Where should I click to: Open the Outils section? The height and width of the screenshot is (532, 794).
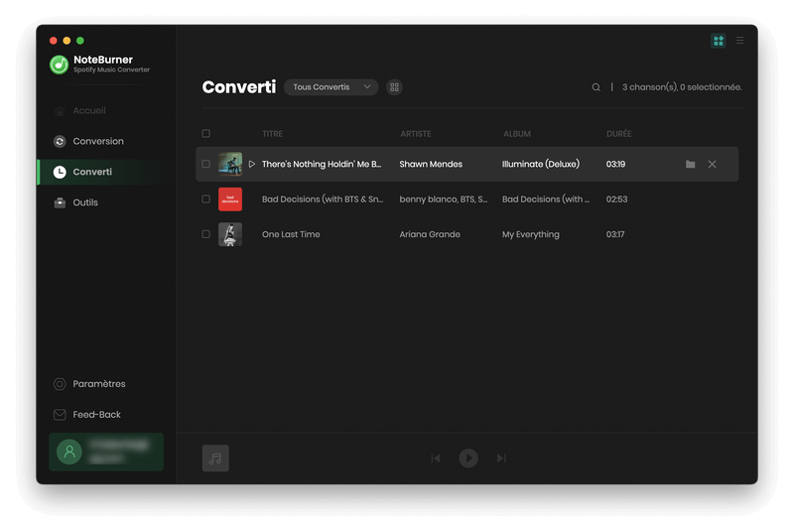click(85, 202)
